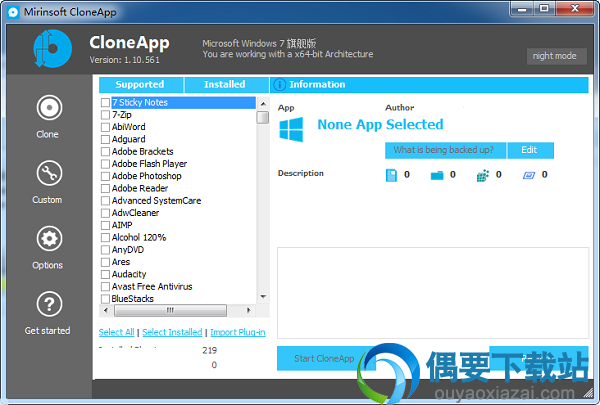The width and height of the screenshot is (600, 405).
Task: Open the Custom wrench icon
Action: [x=49, y=173]
